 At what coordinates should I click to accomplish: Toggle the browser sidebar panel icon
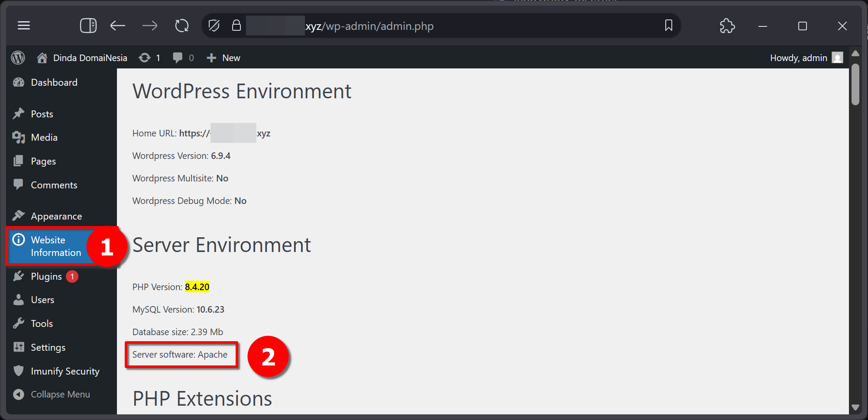pos(88,26)
